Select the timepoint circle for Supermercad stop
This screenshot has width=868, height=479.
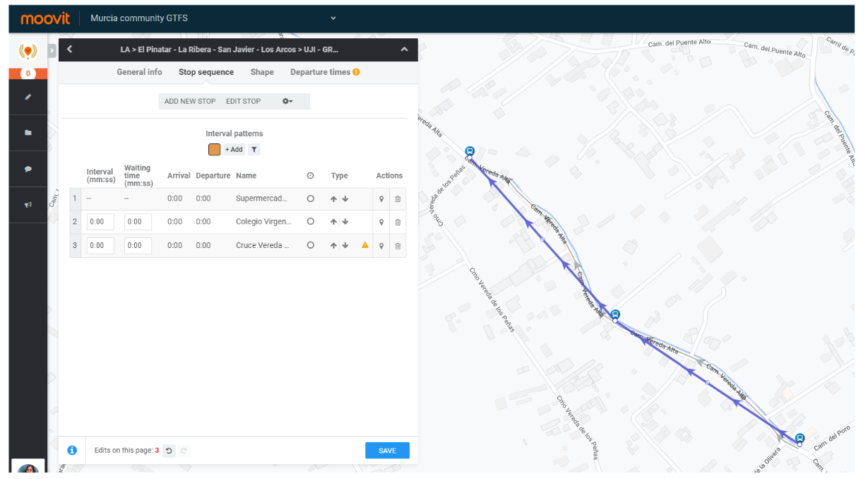311,199
